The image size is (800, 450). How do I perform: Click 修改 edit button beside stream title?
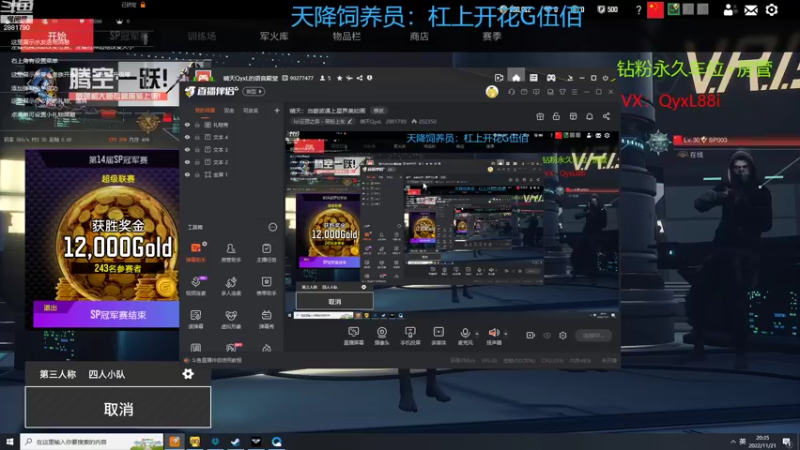379,110
